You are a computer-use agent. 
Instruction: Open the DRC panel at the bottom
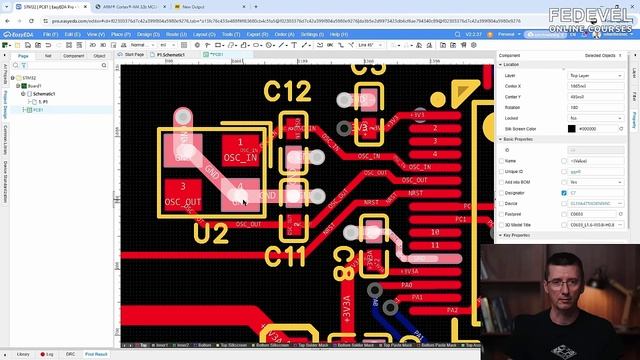70,354
